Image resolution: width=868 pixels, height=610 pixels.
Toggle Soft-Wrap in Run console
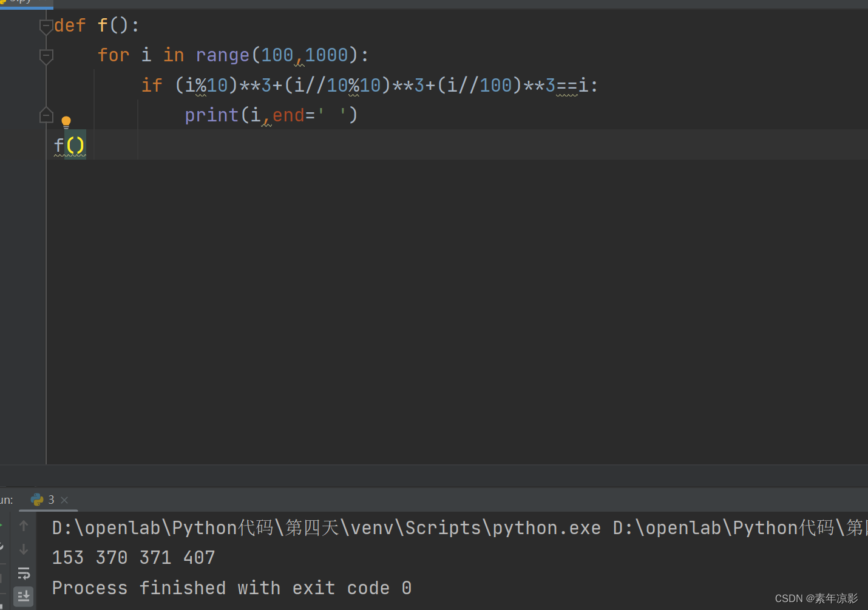coord(24,573)
